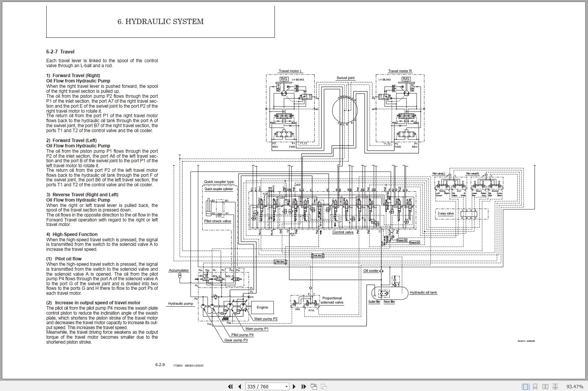Viewport: 588px width, 391px height.
Task: Click the heading 6. HYDRAULIC SYSTEM
Action: click(x=161, y=21)
